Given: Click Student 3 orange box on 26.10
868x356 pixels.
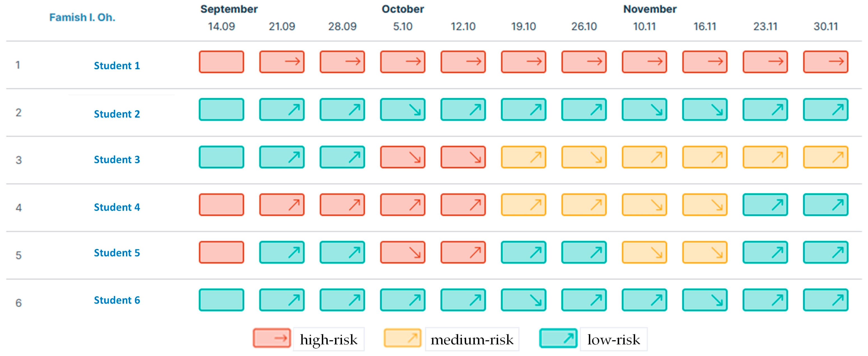Looking at the screenshot, I should 584,157.
